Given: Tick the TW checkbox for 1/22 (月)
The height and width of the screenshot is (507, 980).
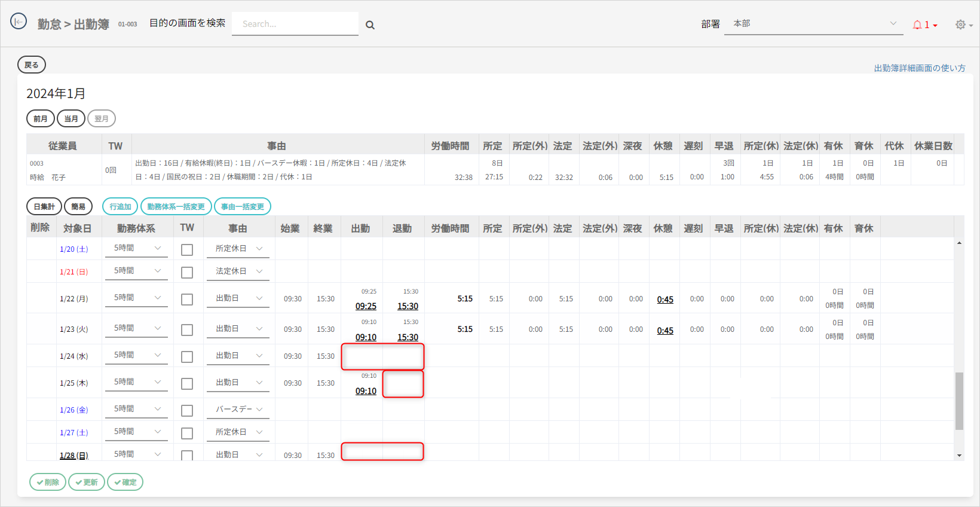Looking at the screenshot, I should click(187, 300).
